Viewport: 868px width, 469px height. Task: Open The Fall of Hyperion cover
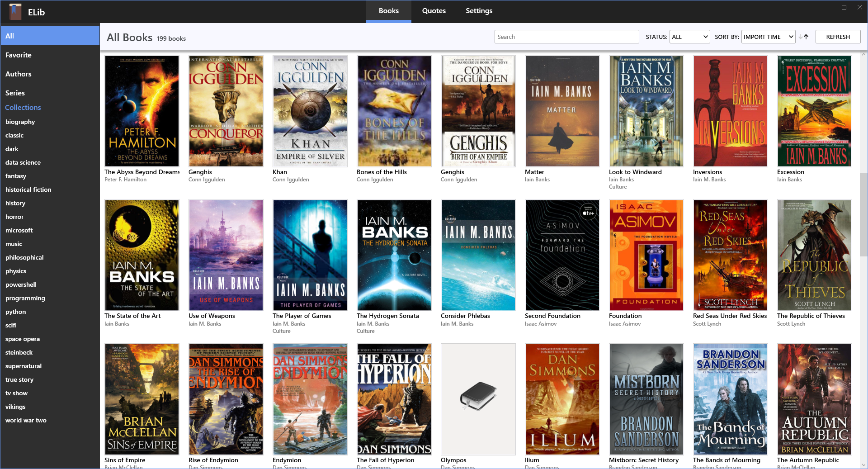[x=394, y=399]
